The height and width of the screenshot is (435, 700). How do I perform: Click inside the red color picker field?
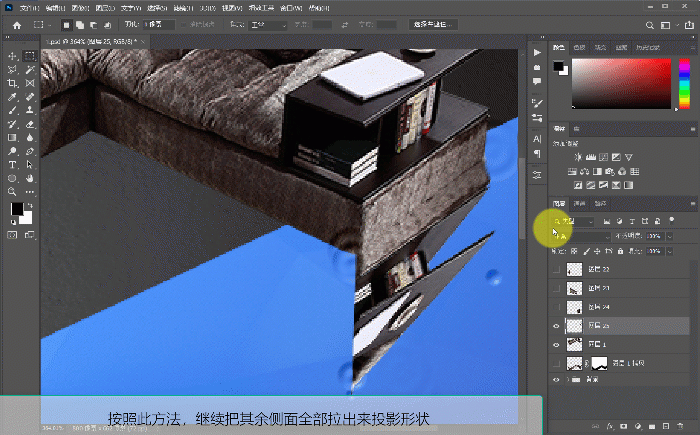click(621, 84)
